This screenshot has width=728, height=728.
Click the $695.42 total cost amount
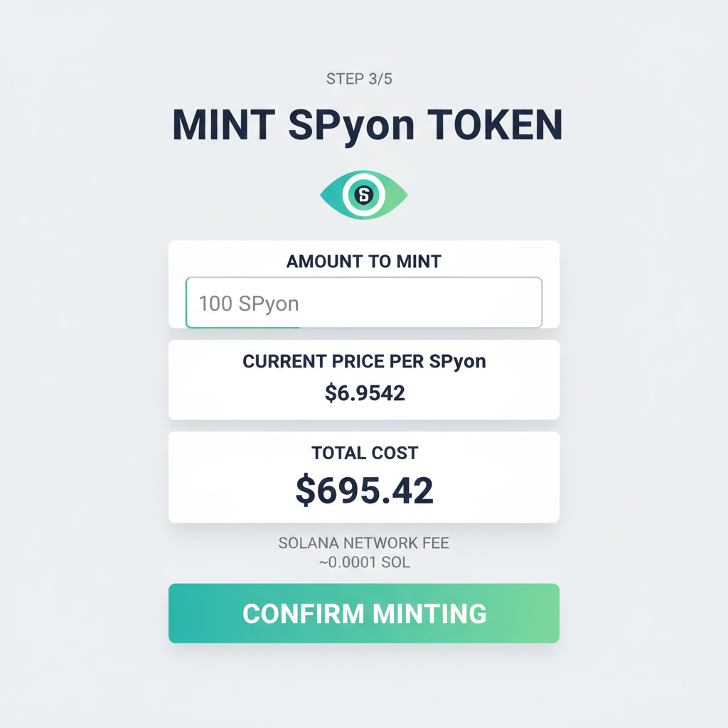[364, 489]
